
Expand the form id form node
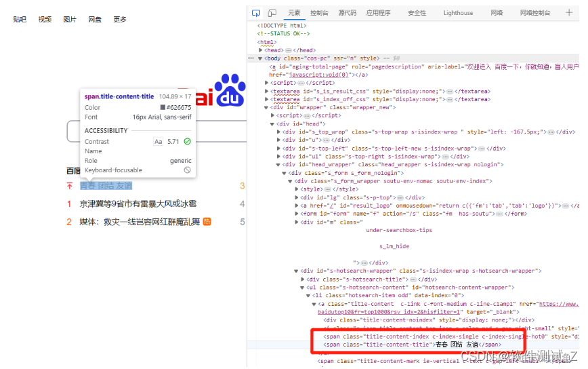tap(297, 214)
